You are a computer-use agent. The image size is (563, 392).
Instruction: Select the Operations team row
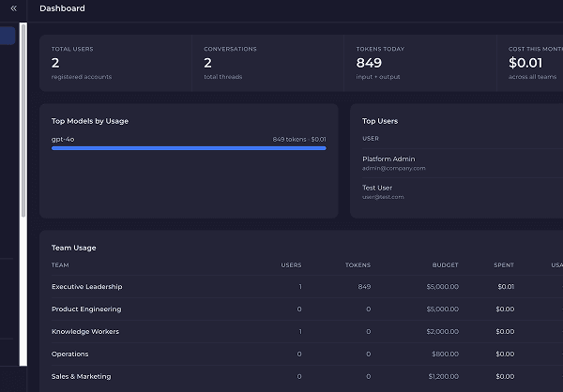click(307, 354)
